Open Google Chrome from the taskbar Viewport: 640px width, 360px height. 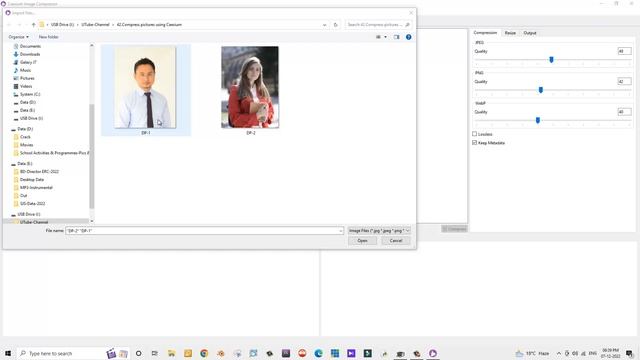pyautogui.click(x=204, y=353)
